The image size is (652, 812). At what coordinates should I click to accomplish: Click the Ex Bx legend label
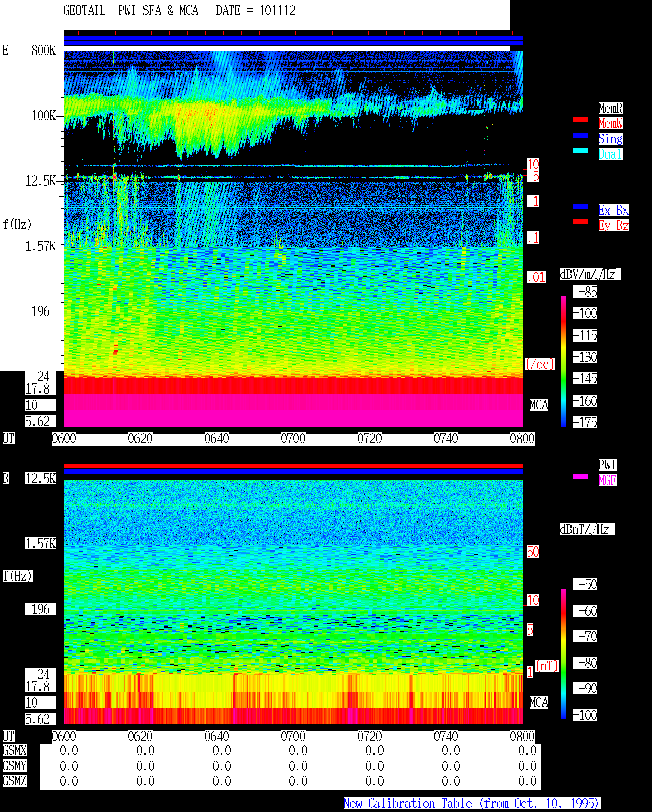[613, 210]
